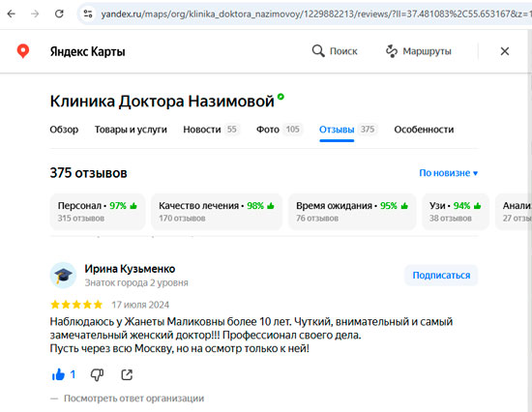Screen dimensions: 532x412
Task: Reload the page with the refresh icon
Action: pyautogui.click(x=59, y=14)
